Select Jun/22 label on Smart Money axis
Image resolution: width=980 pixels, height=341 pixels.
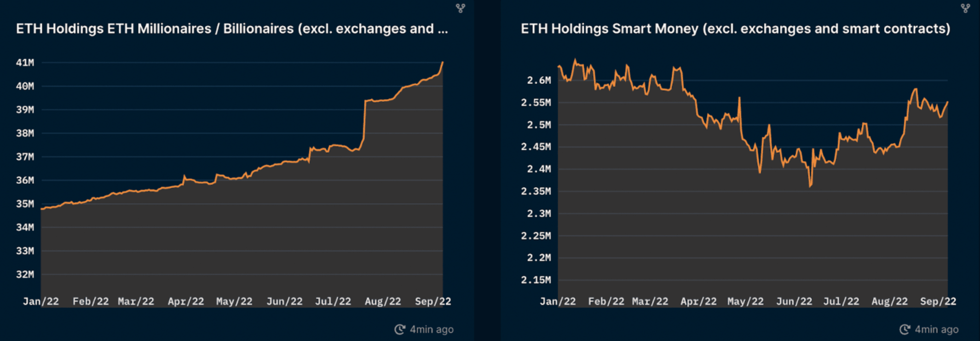pyautogui.click(x=794, y=301)
